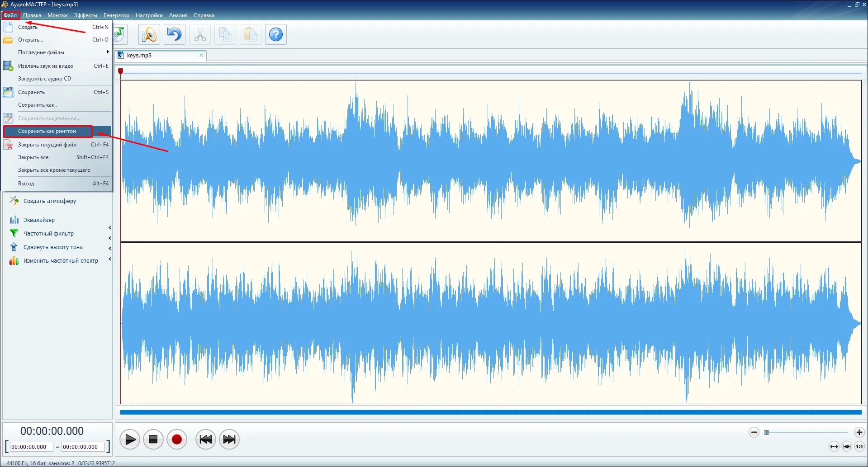The height and width of the screenshot is (467, 868).
Task: Click the colored bars Изменить частотный спектр icon
Action: [x=14, y=261]
